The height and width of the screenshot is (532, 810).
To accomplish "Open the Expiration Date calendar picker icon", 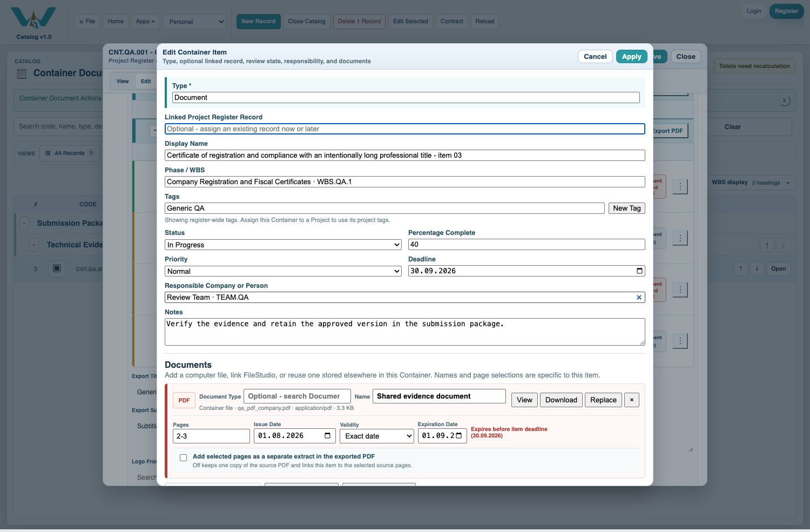I will 459,436.
